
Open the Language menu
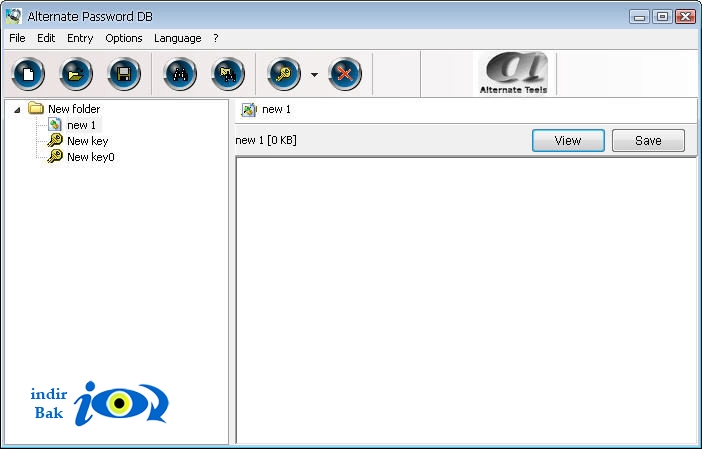click(x=178, y=38)
